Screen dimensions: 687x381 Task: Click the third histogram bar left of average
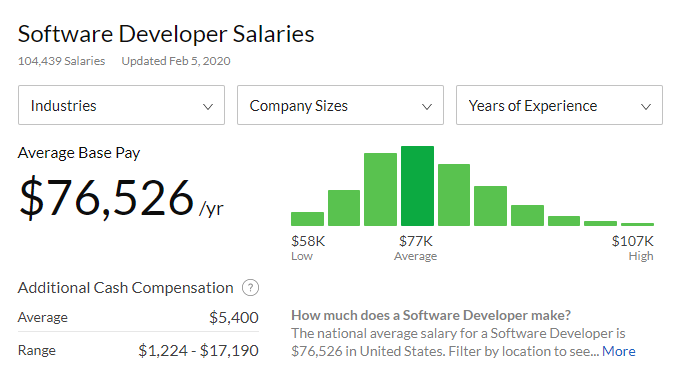(x=381, y=190)
